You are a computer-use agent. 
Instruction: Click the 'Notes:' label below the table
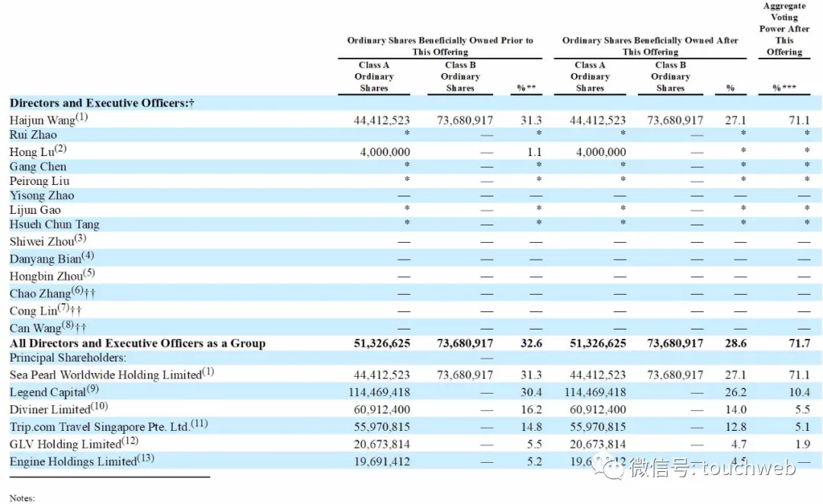(22, 498)
